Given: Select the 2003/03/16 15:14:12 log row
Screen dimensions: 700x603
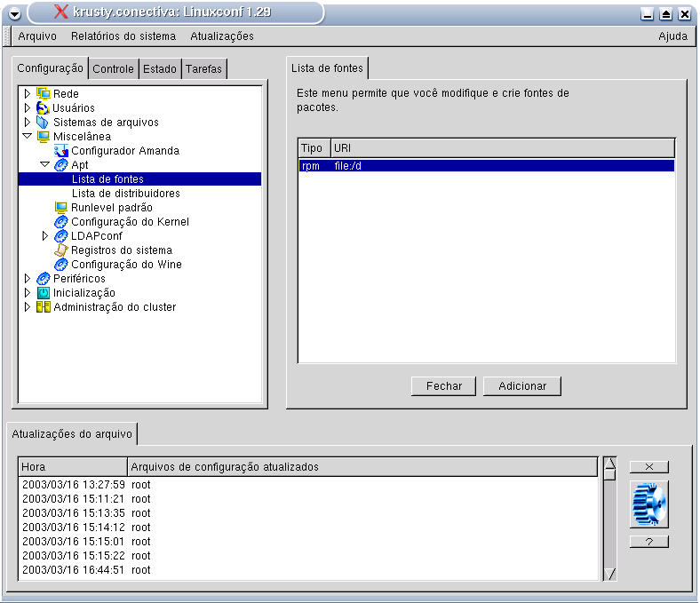Looking at the screenshot, I should pos(308,528).
